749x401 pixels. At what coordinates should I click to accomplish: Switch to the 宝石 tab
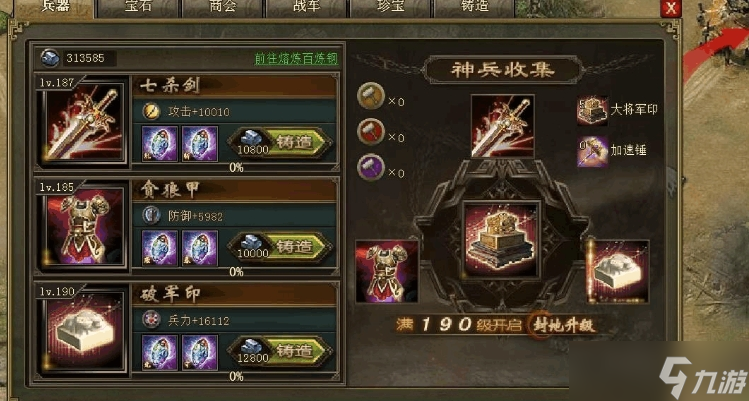139,7
